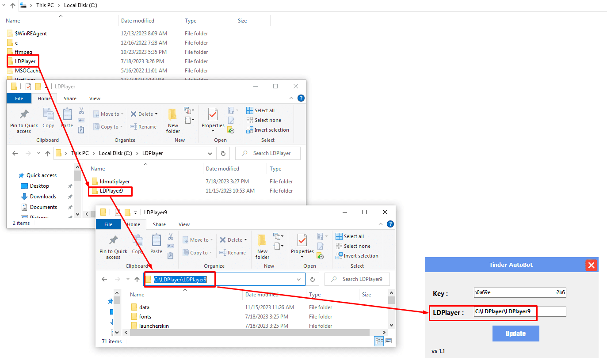Open Properties in the LDPlayer9 window ribbon
Viewport: 607px width, 364px height.
pos(302,246)
